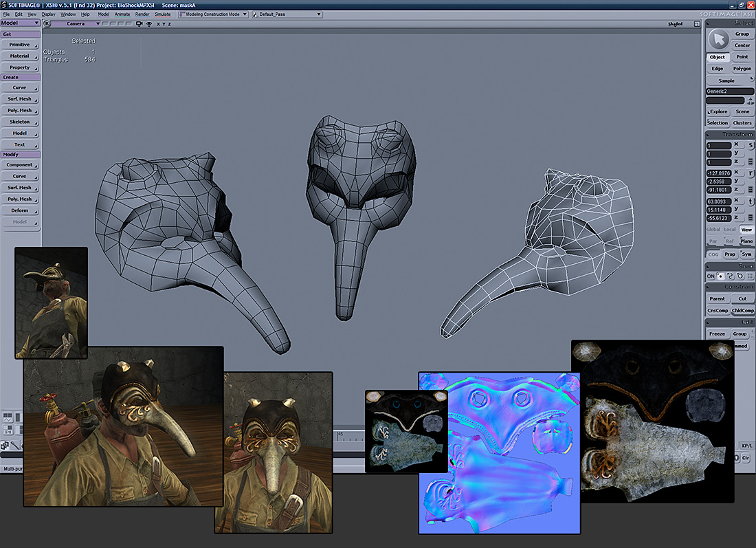The image size is (756, 548).
Task: Open the Render toolbar menu
Action: click(x=142, y=14)
